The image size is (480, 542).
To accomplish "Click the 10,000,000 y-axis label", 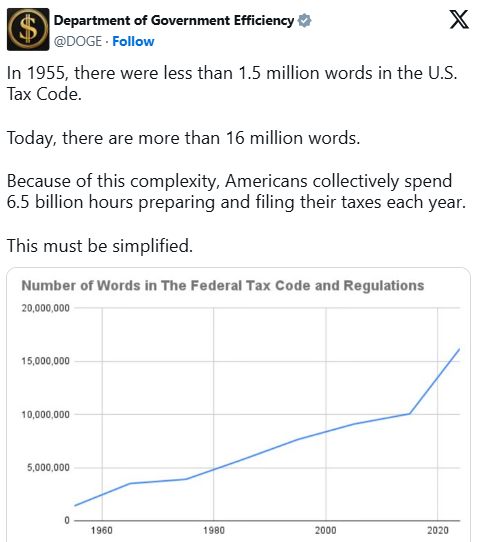I will 46,414.
